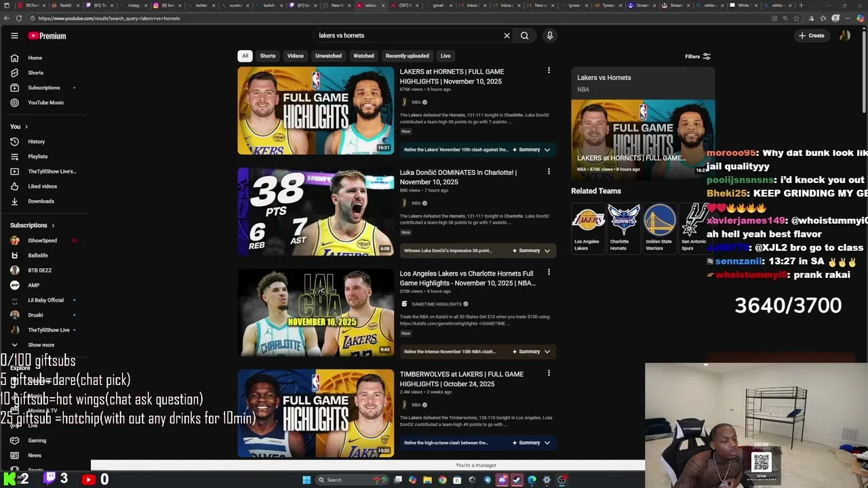Image resolution: width=868 pixels, height=488 pixels.
Task: Click the magnifier search button
Action: pyautogui.click(x=524, y=35)
